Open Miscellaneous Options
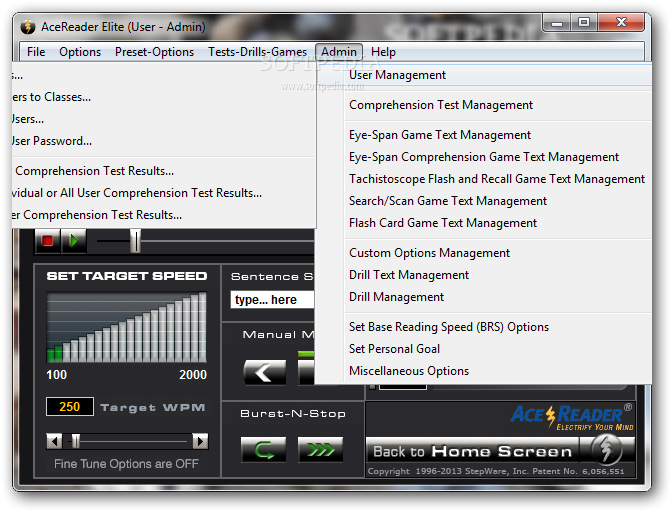 coord(484,371)
